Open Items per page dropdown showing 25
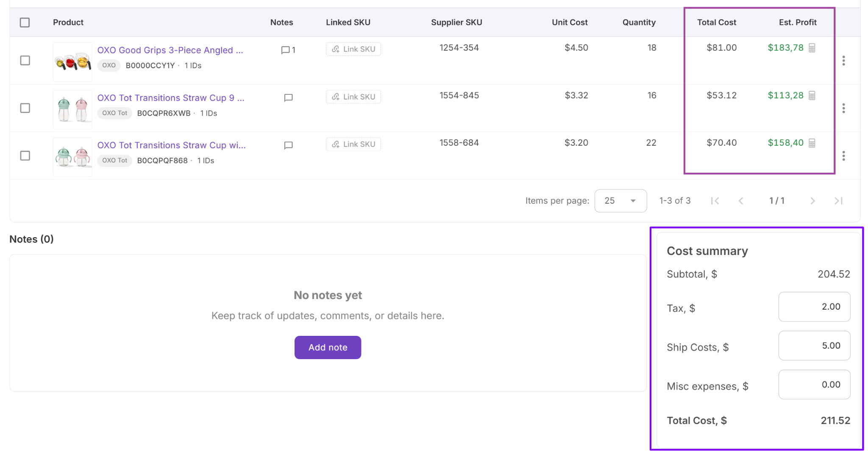The width and height of the screenshot is (868, 454). [x=620, y=201]
